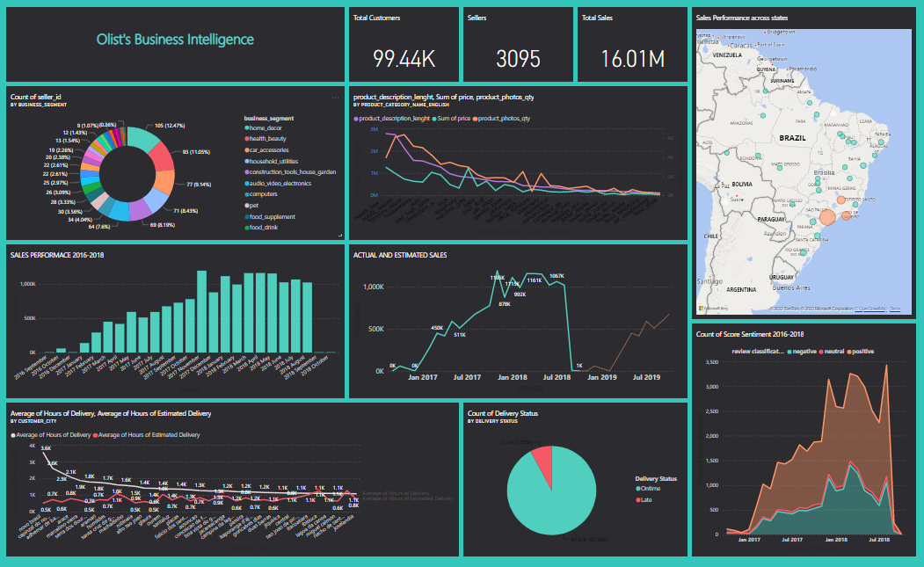Click the donut slice labeled 105 (12.47%)
Viewport: 924px width, 567px height.
(x=142, y=137)
